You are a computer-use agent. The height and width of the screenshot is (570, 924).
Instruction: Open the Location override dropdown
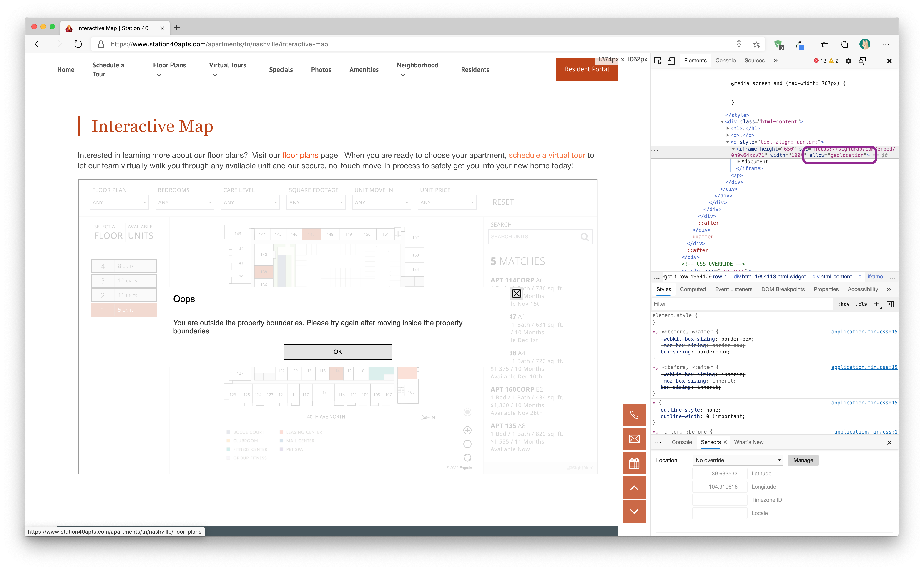(738, 460)
